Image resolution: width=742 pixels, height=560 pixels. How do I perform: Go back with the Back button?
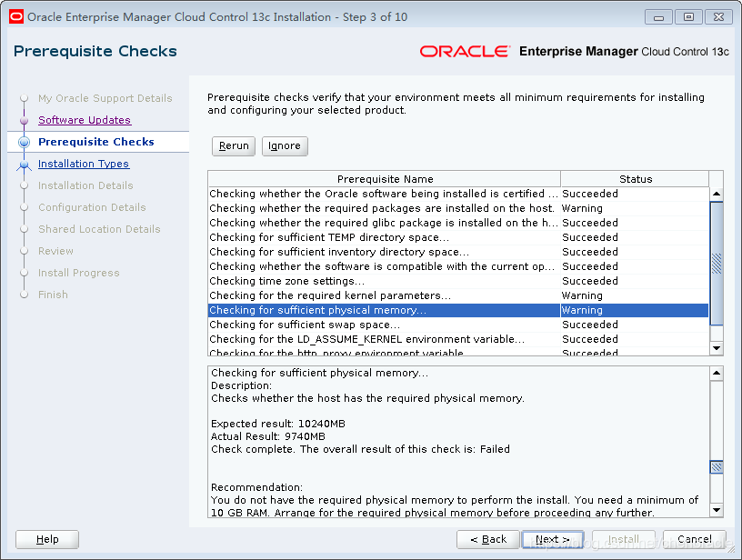pos(488,539)
